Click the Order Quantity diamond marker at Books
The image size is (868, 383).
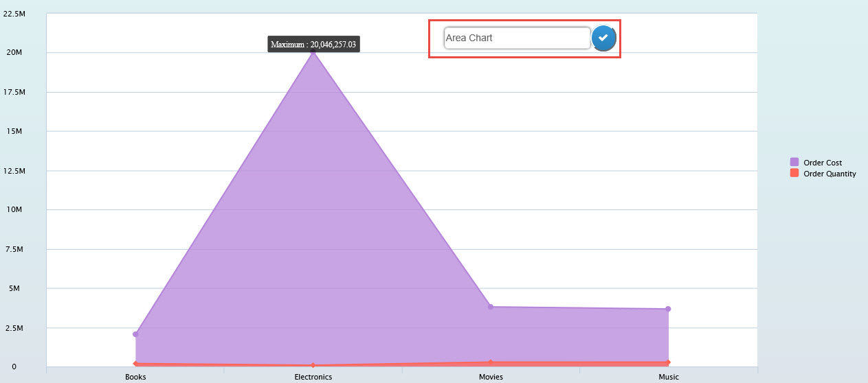tap(135, 364)
